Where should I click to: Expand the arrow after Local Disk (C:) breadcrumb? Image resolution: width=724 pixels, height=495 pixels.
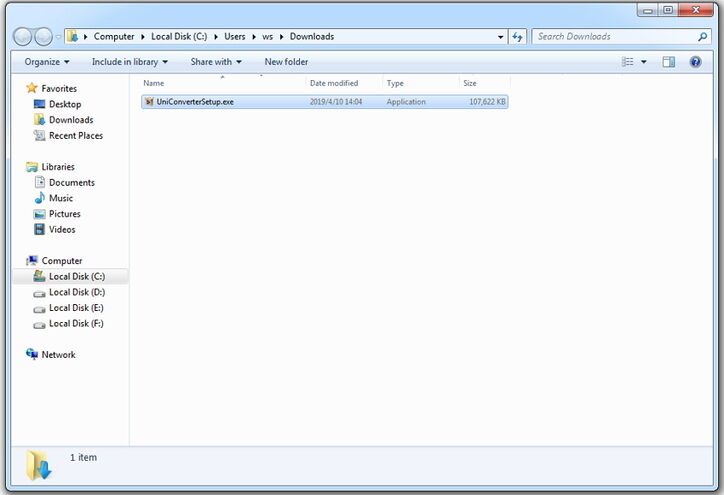coord(216,37)
